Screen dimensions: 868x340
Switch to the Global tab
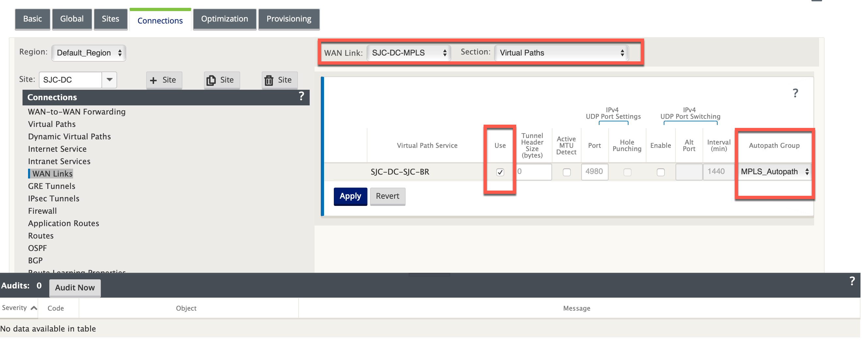click(72, 19)
